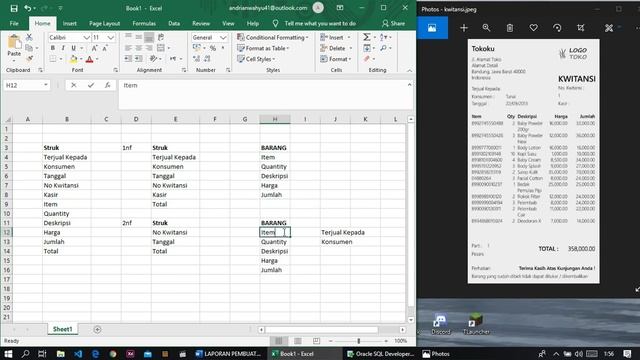Click the Crop icon in Photos
The width and height of the screenshot is (640, 360).
(x=580, y=28)
